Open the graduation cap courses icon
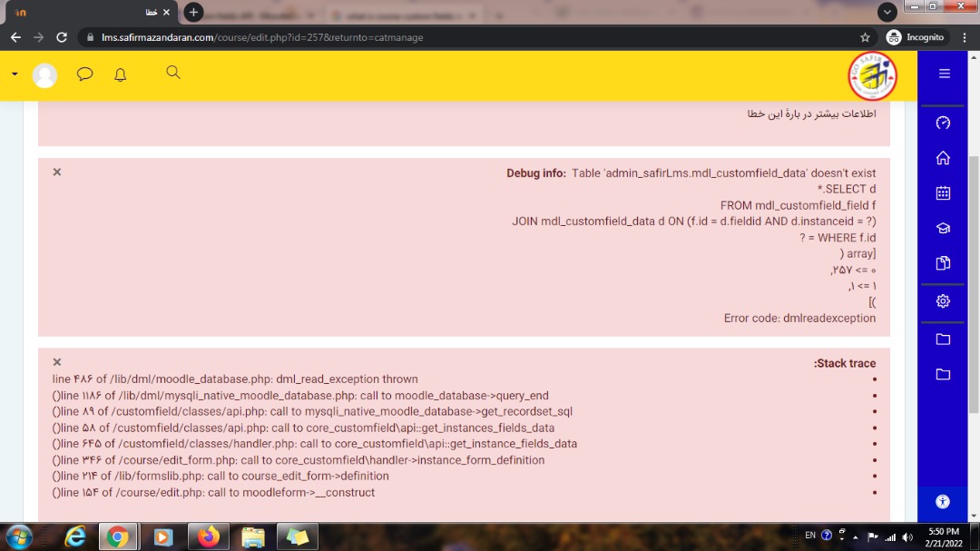 (943, 228)
